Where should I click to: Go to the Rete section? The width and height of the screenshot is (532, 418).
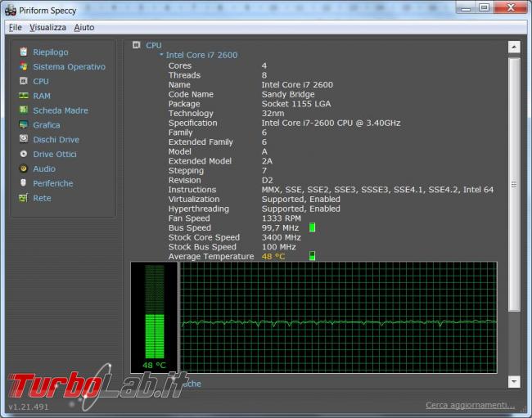pyautogui.click(x=42, y=198)
